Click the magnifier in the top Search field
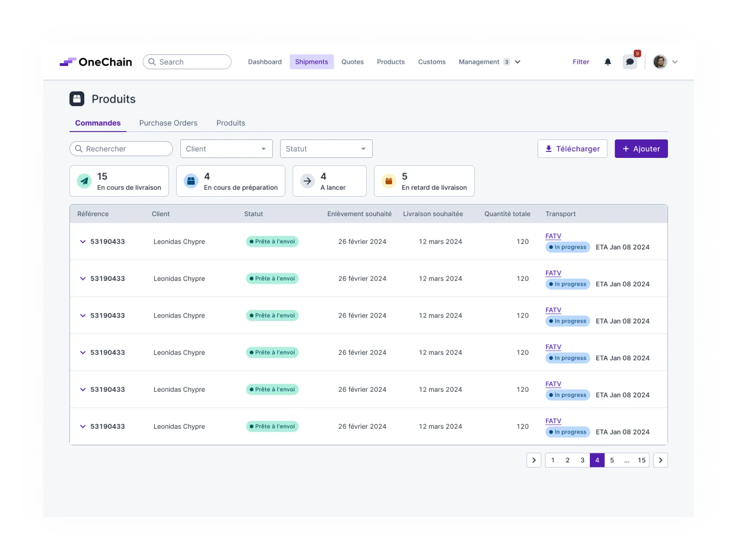The image size is (737, 560). (x=152, y=62)
